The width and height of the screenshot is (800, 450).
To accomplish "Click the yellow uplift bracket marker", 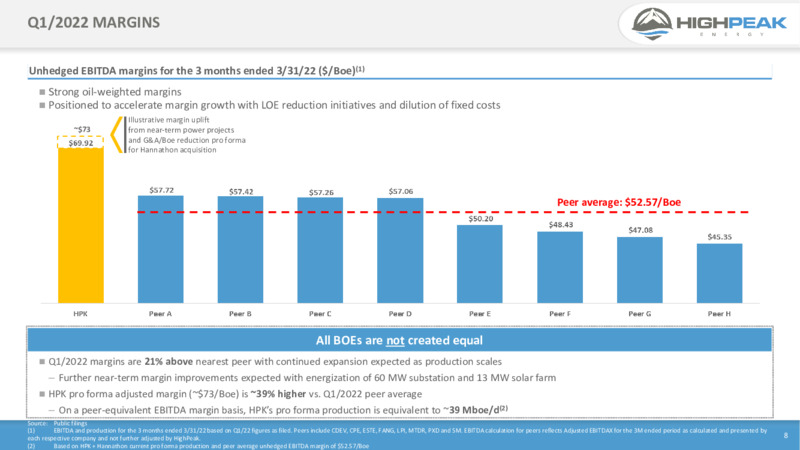I will (x=117, y=135).
